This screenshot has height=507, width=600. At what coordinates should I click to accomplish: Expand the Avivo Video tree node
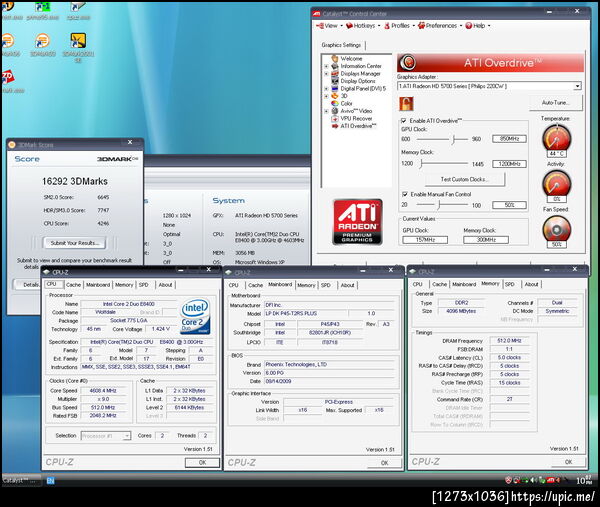326,111
